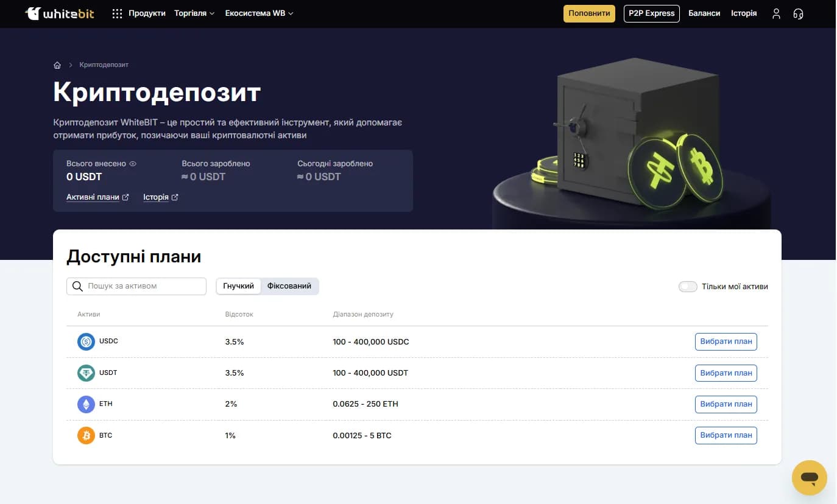The height and width of the screenshot is (504, 837).
Task: Click the Активи column header
Action: (x=89, y=315)
